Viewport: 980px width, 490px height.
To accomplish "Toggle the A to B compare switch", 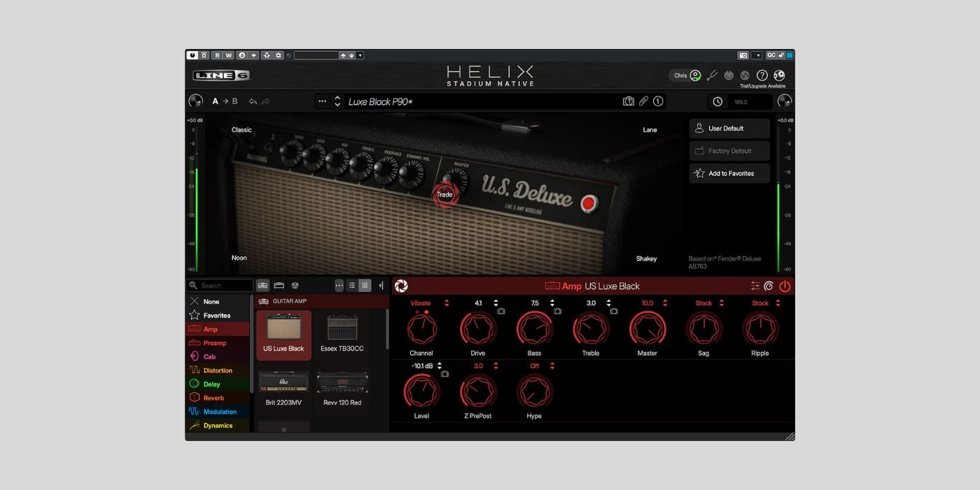I will 225,101.
